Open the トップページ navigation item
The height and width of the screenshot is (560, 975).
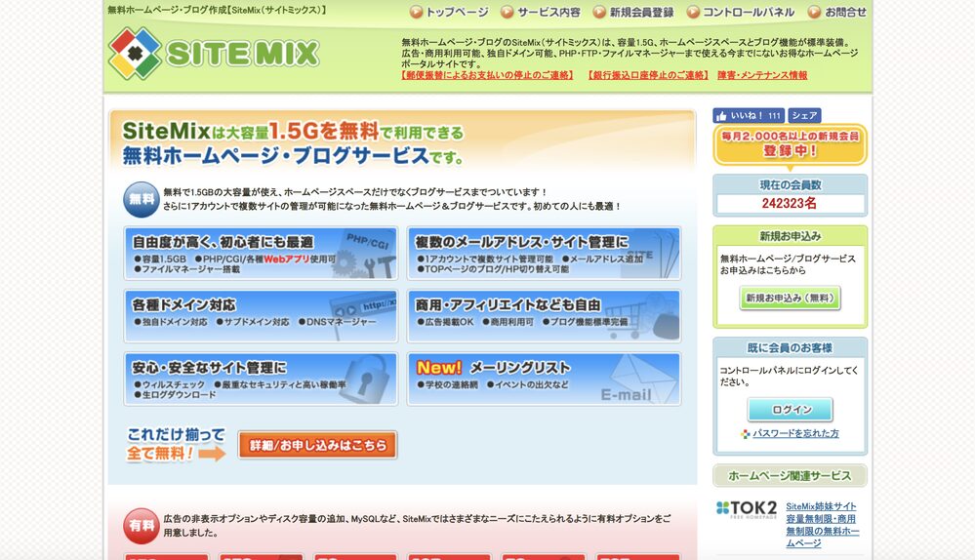[x=450, y=12]
